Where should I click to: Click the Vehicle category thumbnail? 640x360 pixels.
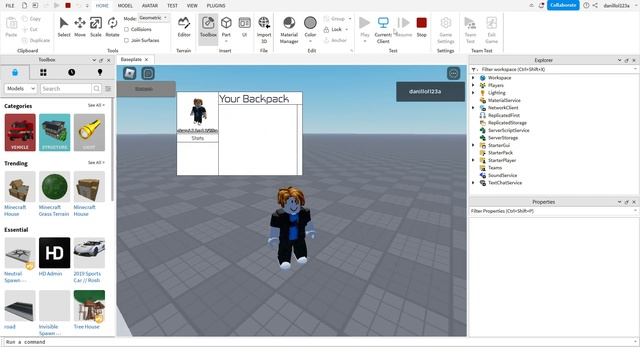(x=20, y=132)
